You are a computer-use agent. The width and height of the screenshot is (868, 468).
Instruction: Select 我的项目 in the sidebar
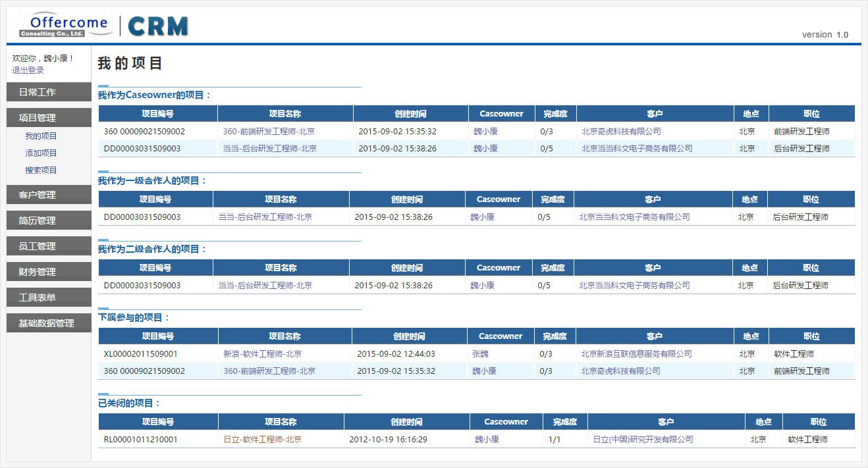click(x=41, y=136)
